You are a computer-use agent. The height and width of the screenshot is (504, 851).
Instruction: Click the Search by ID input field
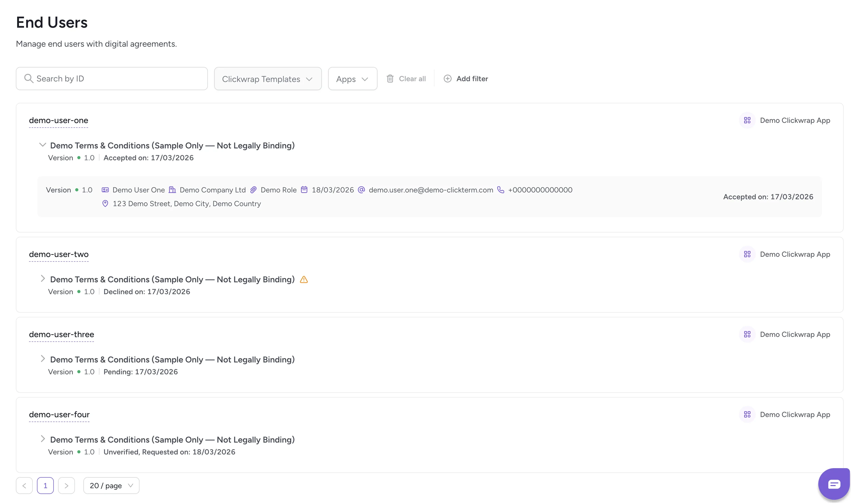112,79
